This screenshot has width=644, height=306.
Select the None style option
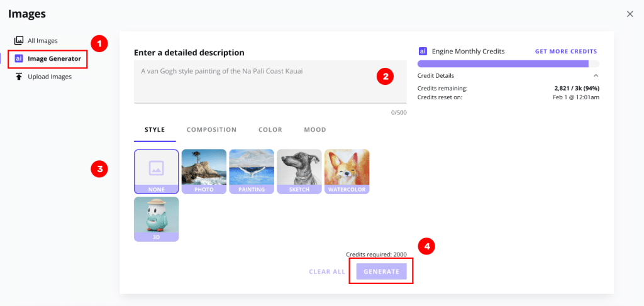(156, 172)
